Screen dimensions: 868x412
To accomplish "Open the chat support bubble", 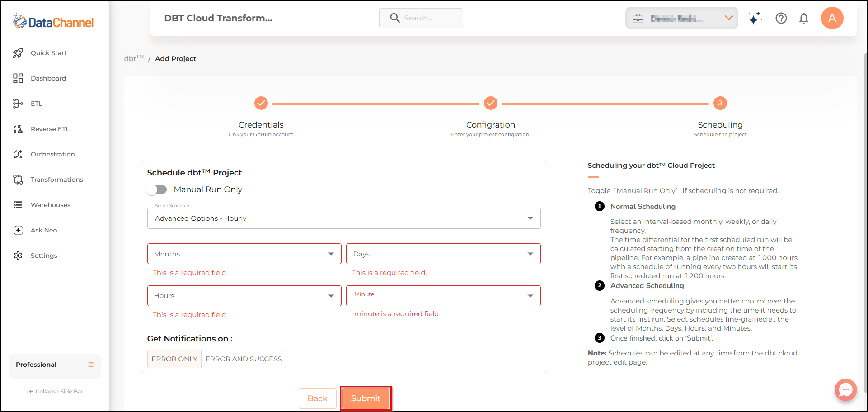I will coord(846,389).
